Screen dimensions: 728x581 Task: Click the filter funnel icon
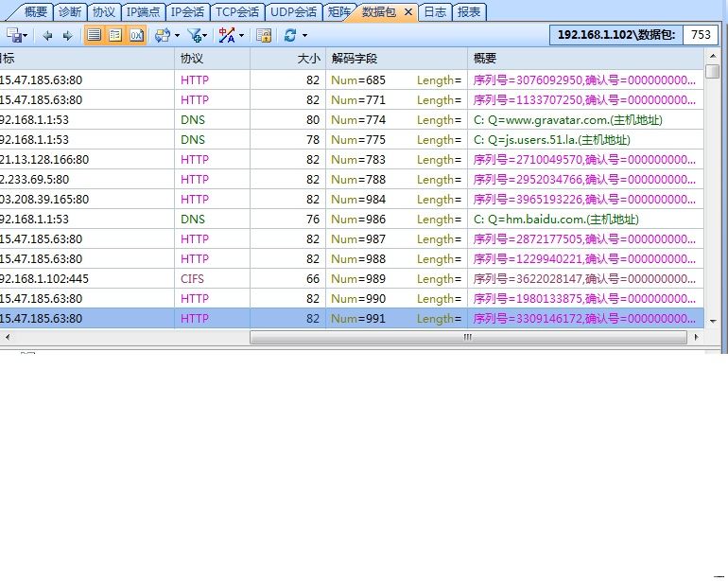[x=194, y=35]
